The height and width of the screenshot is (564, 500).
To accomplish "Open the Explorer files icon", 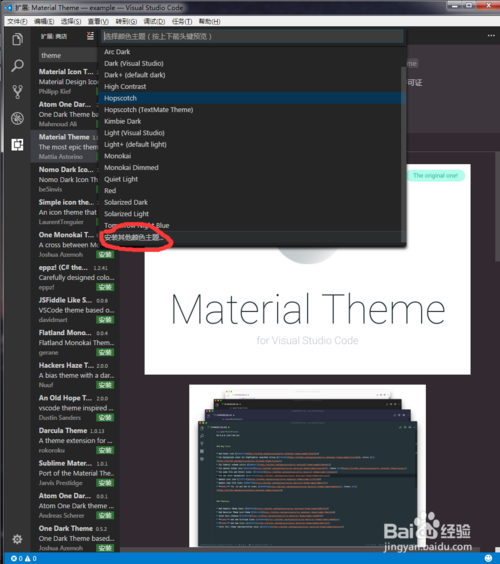I will (x=17, y=39).
